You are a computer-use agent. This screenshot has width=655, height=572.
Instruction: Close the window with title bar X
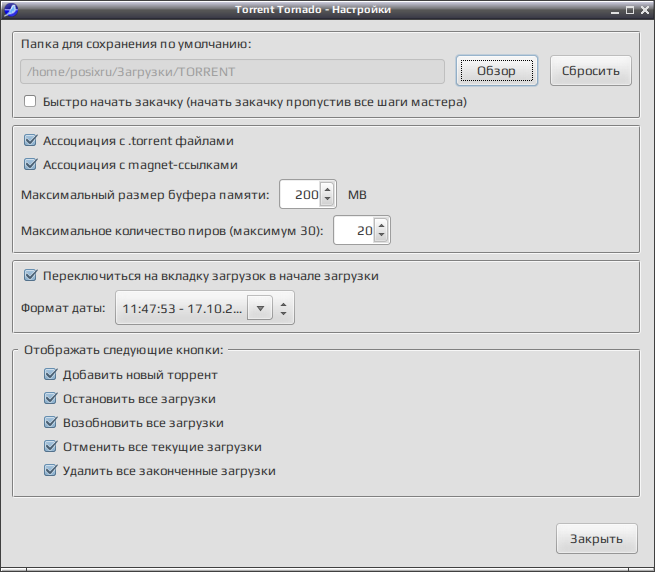point(645,10)
